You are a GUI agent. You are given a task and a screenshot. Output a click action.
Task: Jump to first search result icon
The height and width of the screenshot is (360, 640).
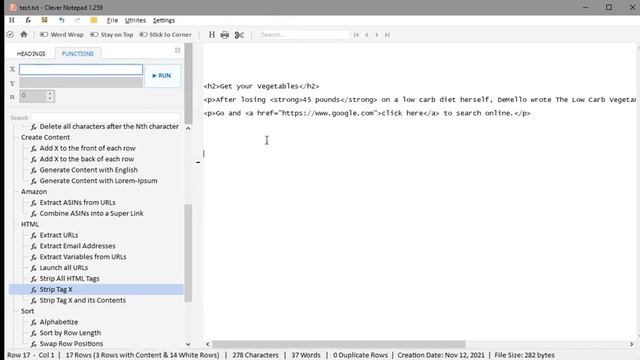[356, 35]
